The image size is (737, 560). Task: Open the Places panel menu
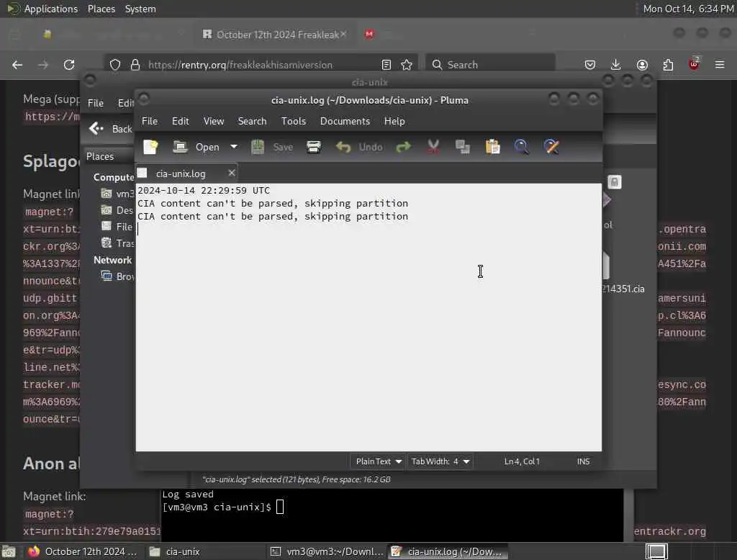(x=101, y=9)
